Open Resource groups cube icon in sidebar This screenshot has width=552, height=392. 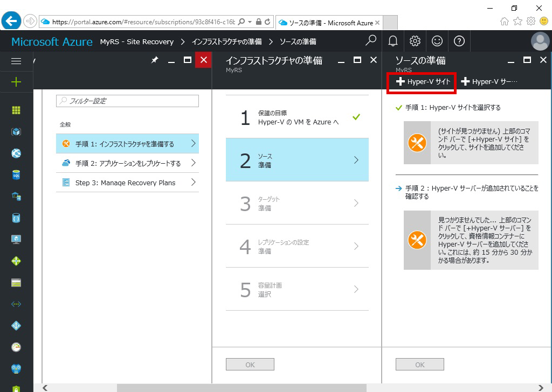[x=16, y=132]
